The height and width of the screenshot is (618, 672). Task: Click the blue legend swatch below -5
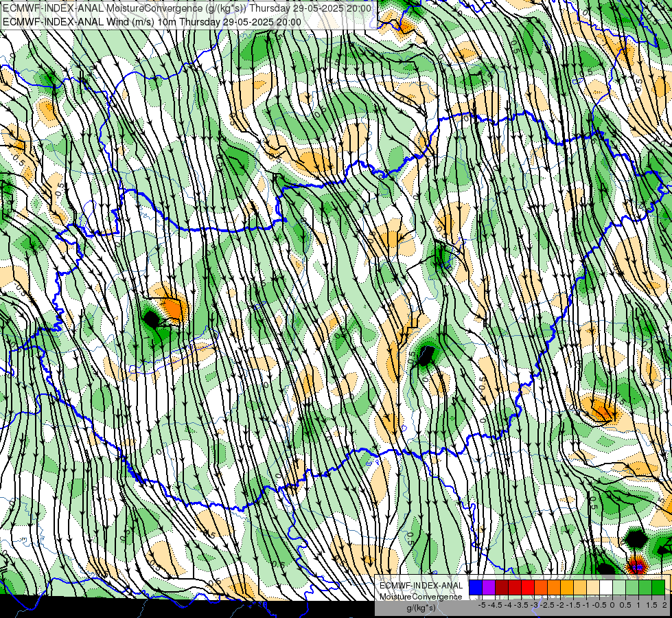pos(476,588)
